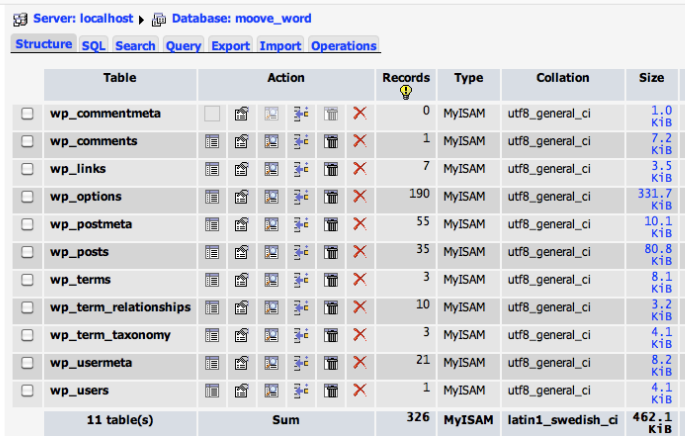Click the red Drop icon for wp_posts
Viewport: 685px width, 436px height.
coord(360,252)
